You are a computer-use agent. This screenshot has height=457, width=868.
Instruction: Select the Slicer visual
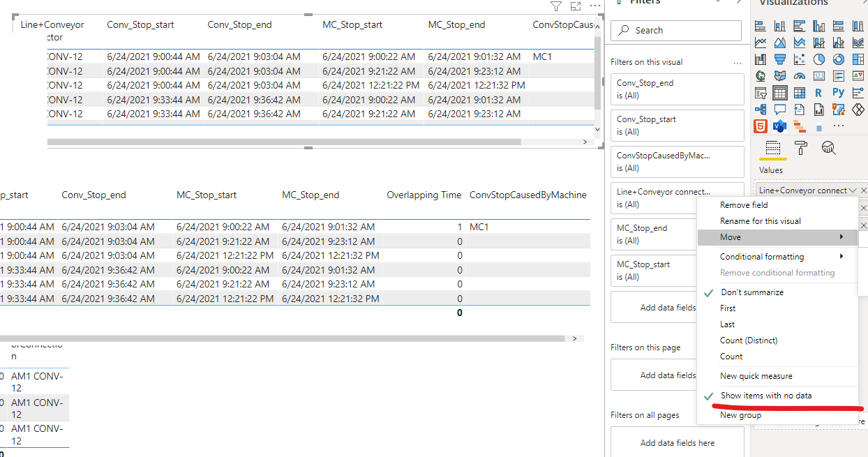pyautogui.click(x=761, y=93)
